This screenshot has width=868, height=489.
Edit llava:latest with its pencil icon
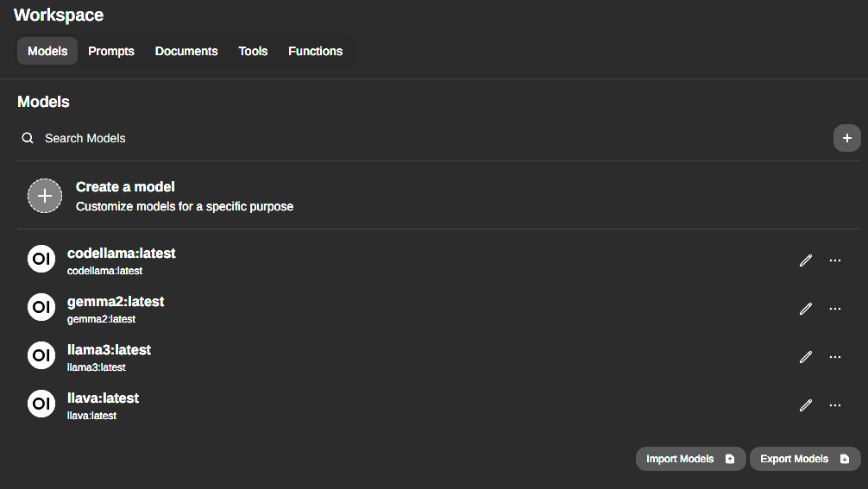coord(806,405)
